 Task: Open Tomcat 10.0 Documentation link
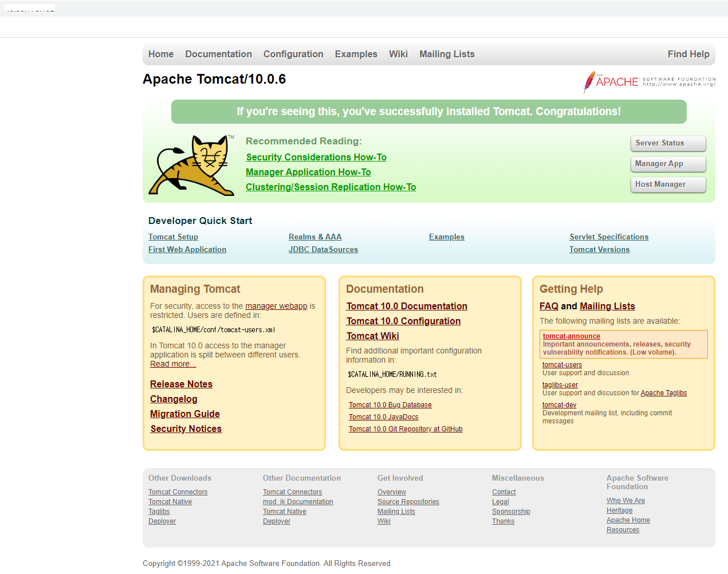pyautogui.click(x=407, y=306)
